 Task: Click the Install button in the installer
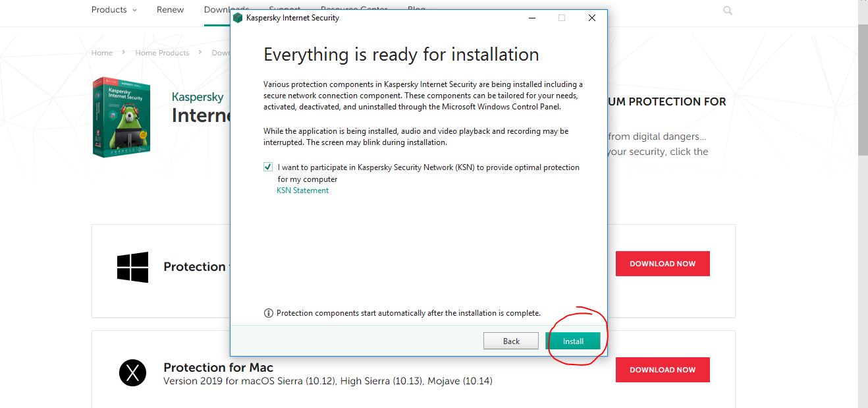tap(573, 341)
